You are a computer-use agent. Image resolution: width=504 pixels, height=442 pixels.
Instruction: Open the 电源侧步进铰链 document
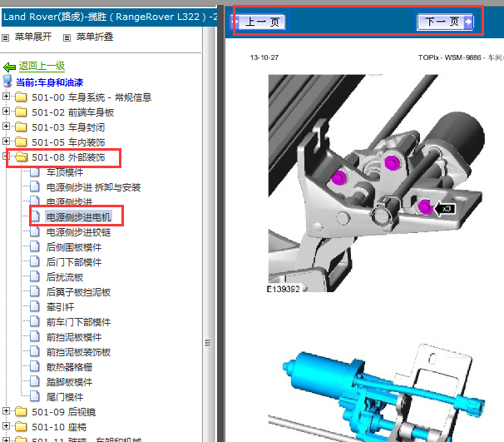point(79,232)
